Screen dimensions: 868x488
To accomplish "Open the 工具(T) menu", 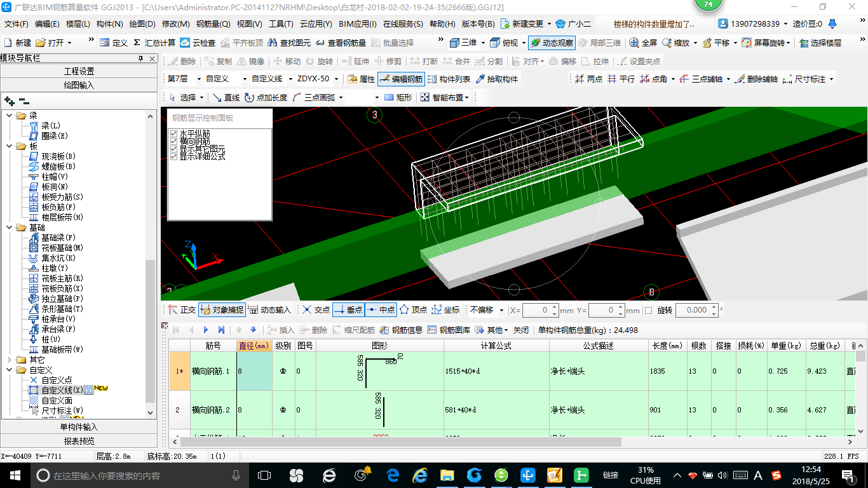I will (x=281, y=24).
